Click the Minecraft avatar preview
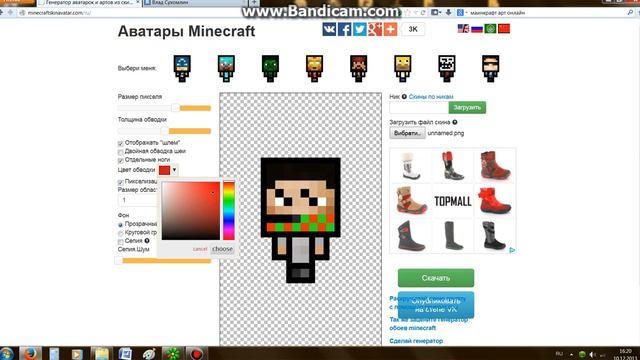The height and width of the screenshot is (360, 640). 300,220
